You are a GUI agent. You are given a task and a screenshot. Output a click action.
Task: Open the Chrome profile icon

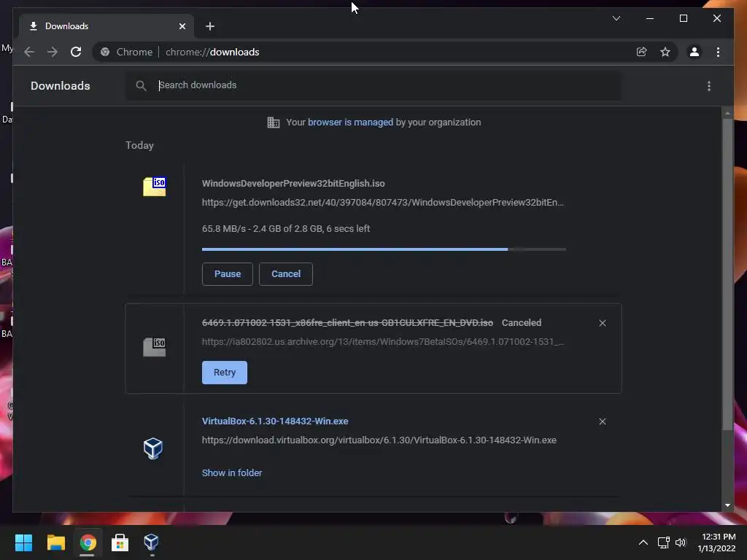coord(694,52)
